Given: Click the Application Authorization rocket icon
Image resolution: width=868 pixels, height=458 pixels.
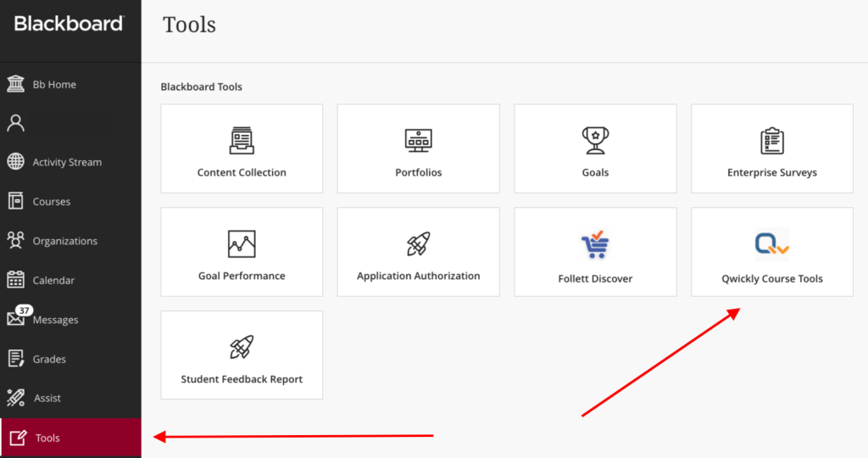Looking at the screenshot, I should coord(419,243).
